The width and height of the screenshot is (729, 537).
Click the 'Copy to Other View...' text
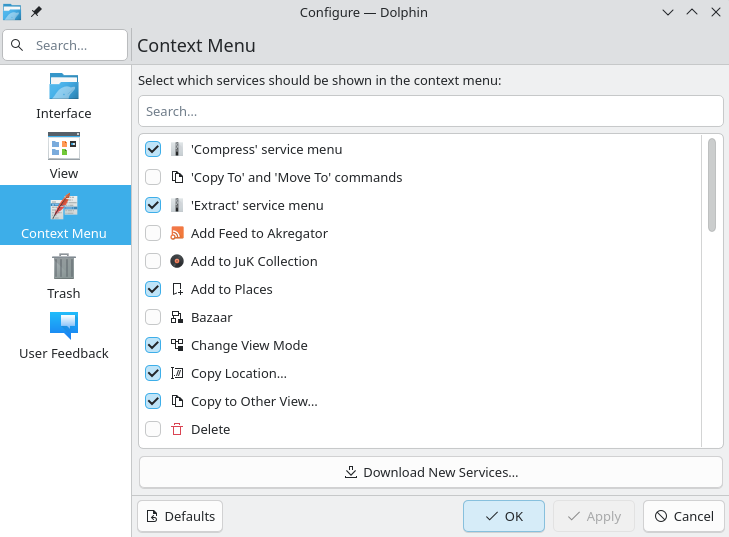click(254, 401)
